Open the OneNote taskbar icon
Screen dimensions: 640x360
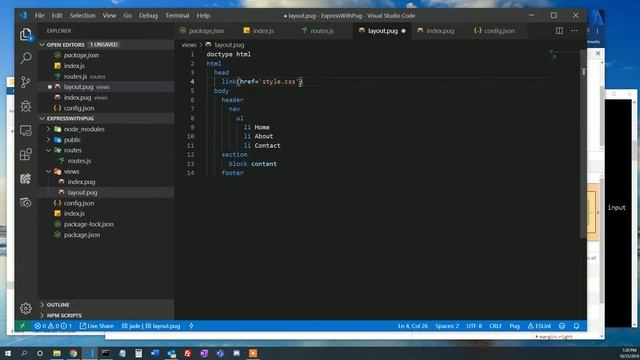[204, 353]
